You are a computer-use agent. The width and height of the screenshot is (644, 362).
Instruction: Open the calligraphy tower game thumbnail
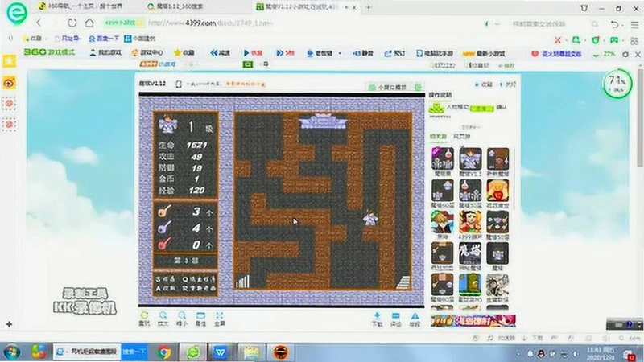pyautogui.click(x=470, y=253)
